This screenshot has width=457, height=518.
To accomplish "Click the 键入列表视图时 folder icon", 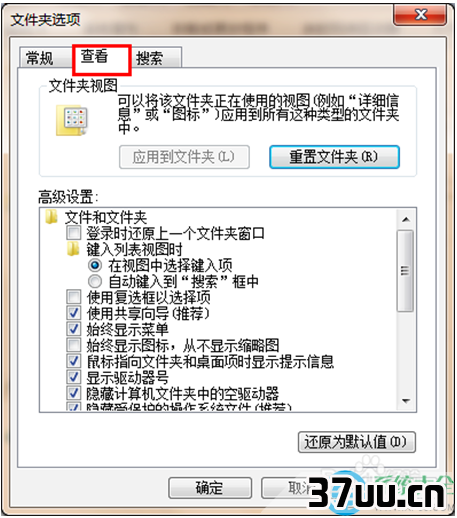I will (x=73, y=249).
